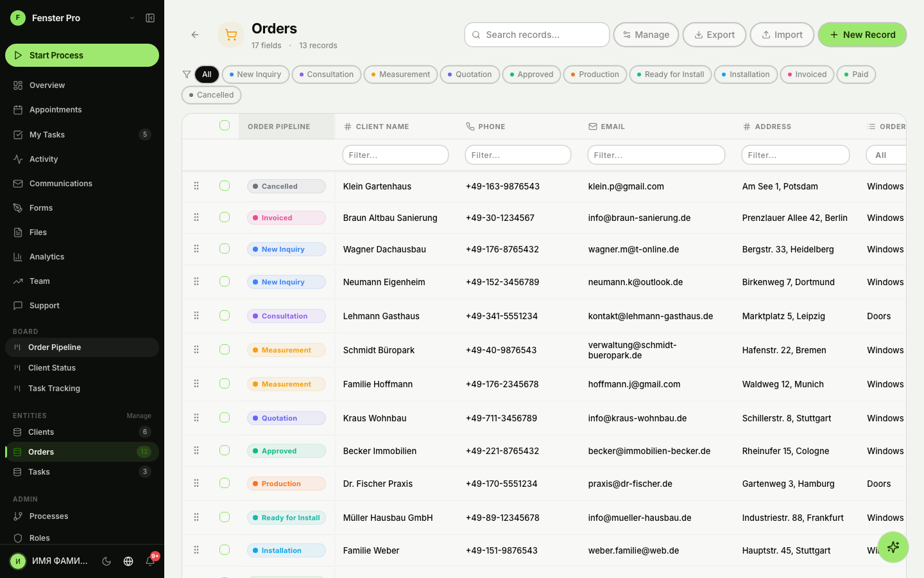The height and width of the screenshot is (578, 924).
Task: Click the Import button
Action: [x=782, y=35]
